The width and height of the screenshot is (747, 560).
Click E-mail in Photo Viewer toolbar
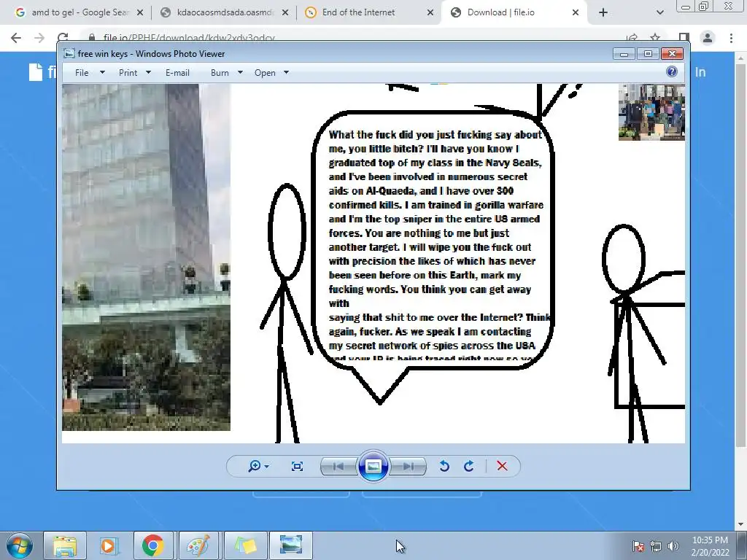178,73
